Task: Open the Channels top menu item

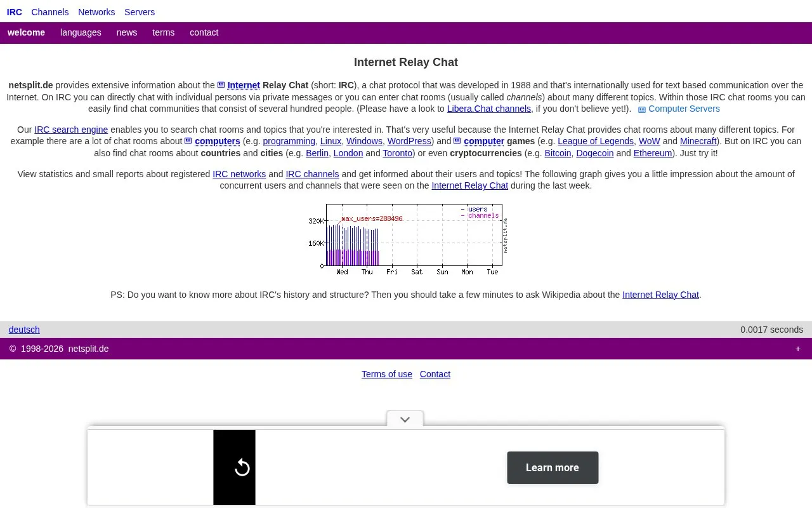Action: (50, 12)
